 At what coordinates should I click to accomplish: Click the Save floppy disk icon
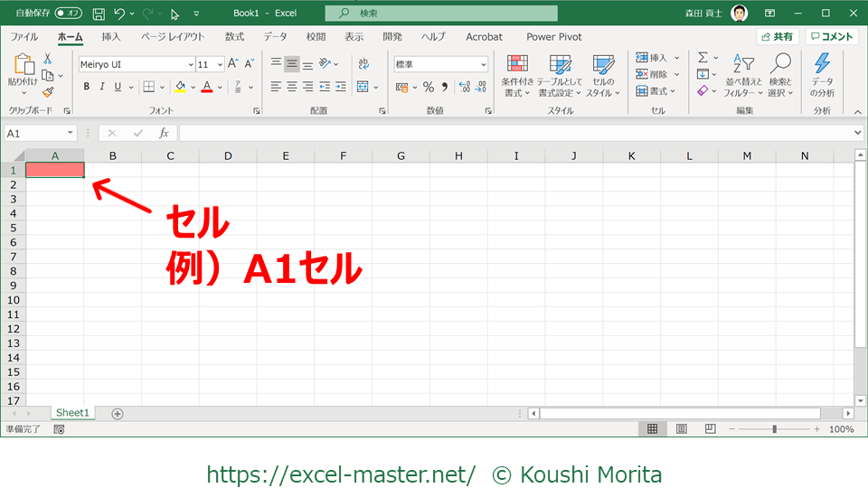click(99, 14)
